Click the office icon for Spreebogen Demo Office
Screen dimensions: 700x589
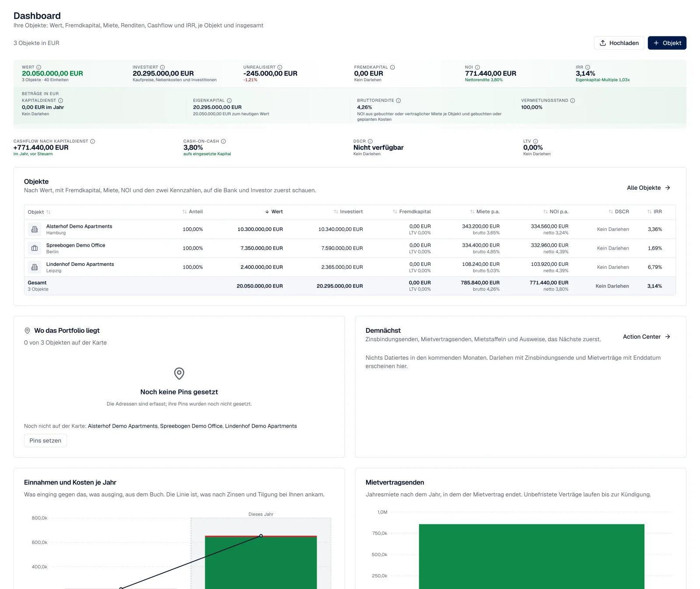[x=35, y=248]
